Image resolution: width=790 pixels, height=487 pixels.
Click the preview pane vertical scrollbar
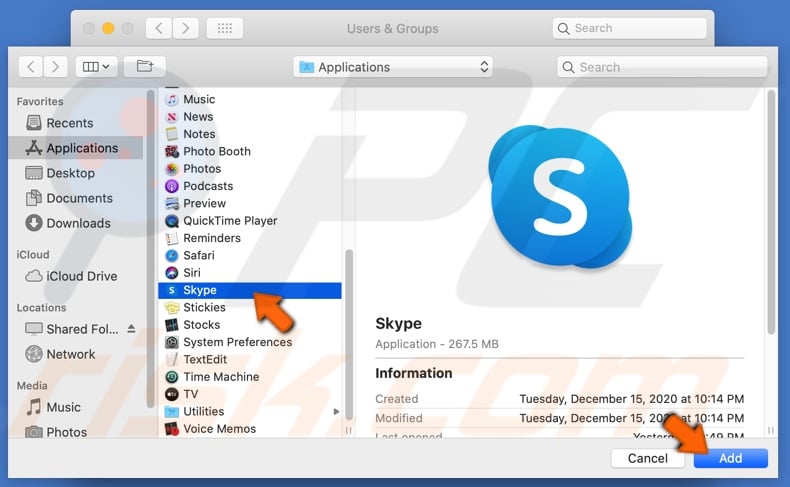click(771, 212)
